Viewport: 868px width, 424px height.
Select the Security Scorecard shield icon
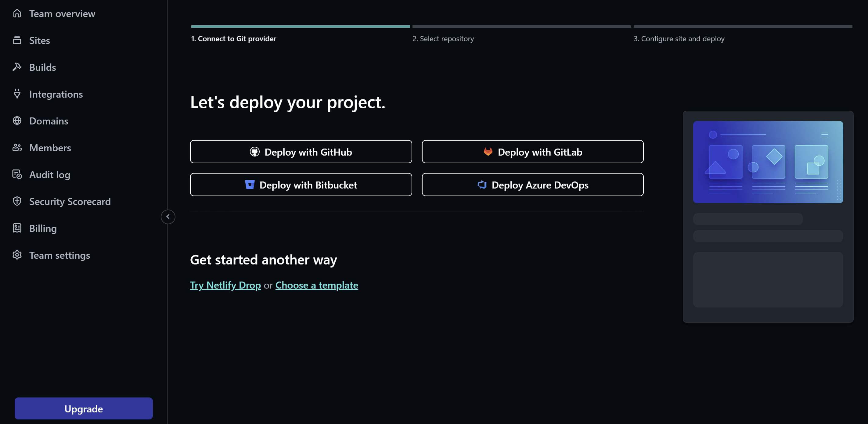(x=17, y=201)
